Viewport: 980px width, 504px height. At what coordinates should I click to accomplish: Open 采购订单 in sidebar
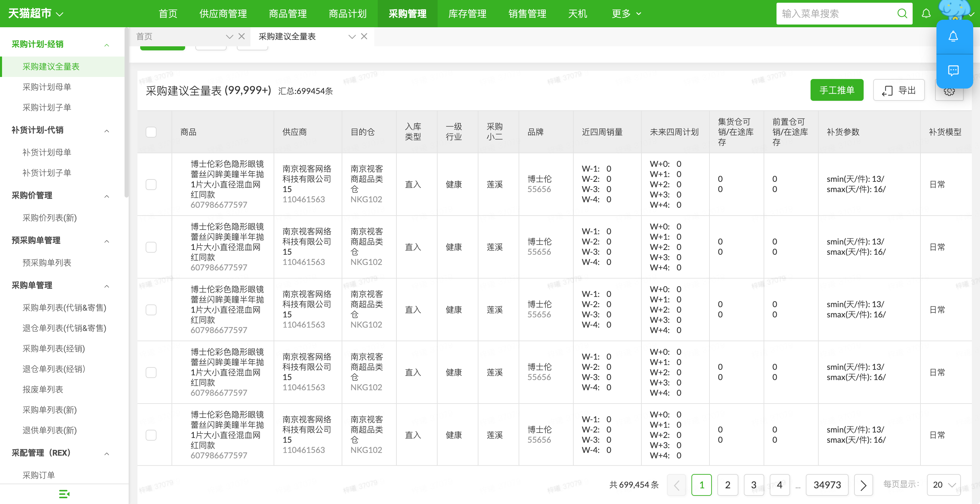tap(38, 475)
